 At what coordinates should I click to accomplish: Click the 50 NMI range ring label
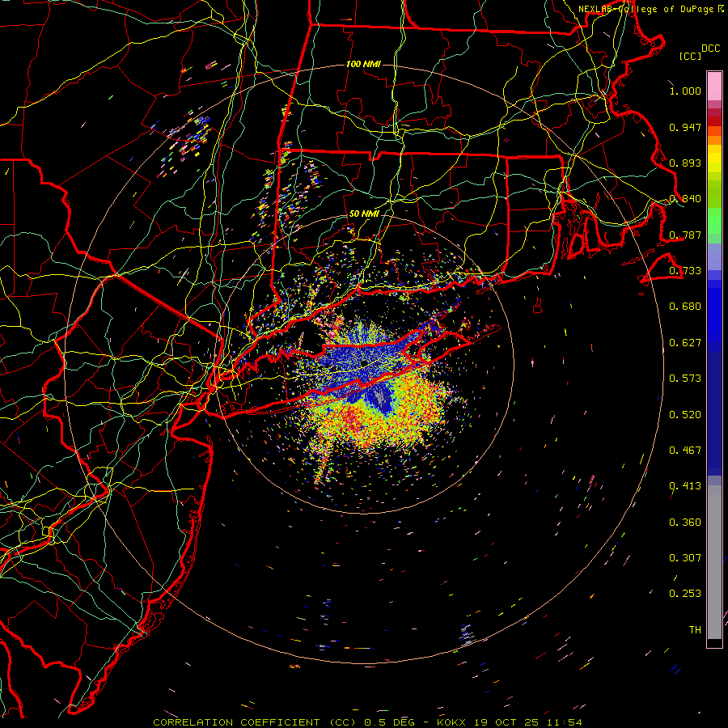point(364,214)
